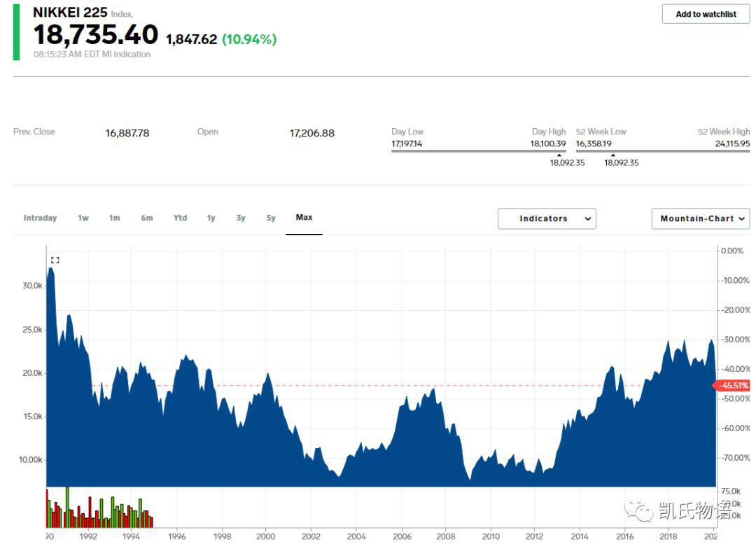This screenshot has height=544, width=756.
Task: Open the Indicators dropdown
Action: coord(547,218)
